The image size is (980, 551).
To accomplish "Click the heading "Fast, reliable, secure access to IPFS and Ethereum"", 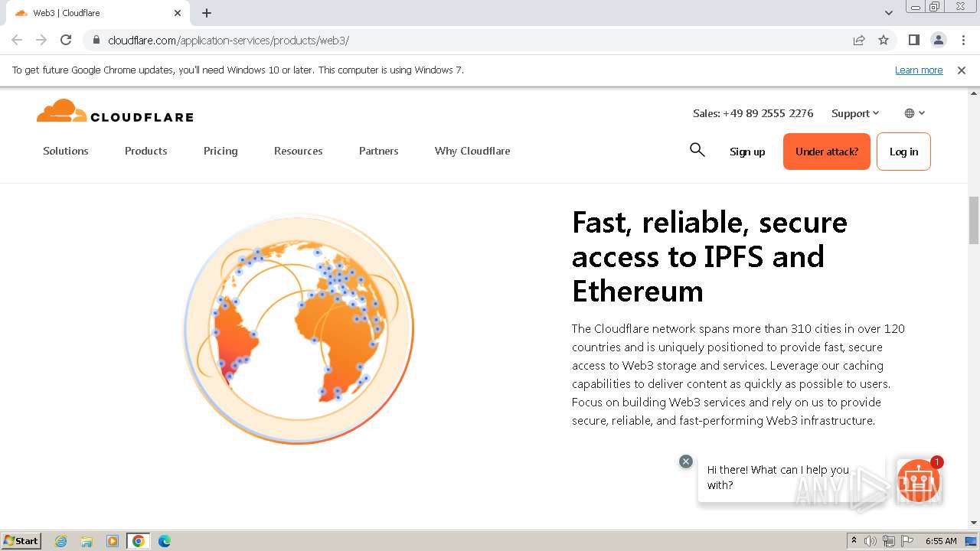I will (x=710, y=256).
